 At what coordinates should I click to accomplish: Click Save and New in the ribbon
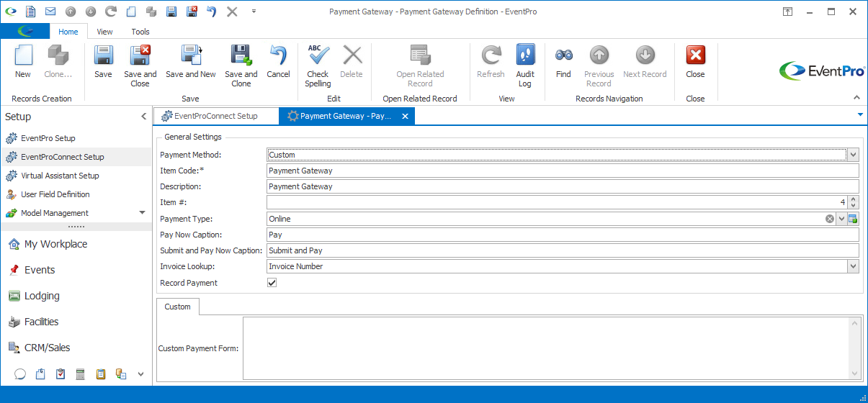click(x=191, y=62)
